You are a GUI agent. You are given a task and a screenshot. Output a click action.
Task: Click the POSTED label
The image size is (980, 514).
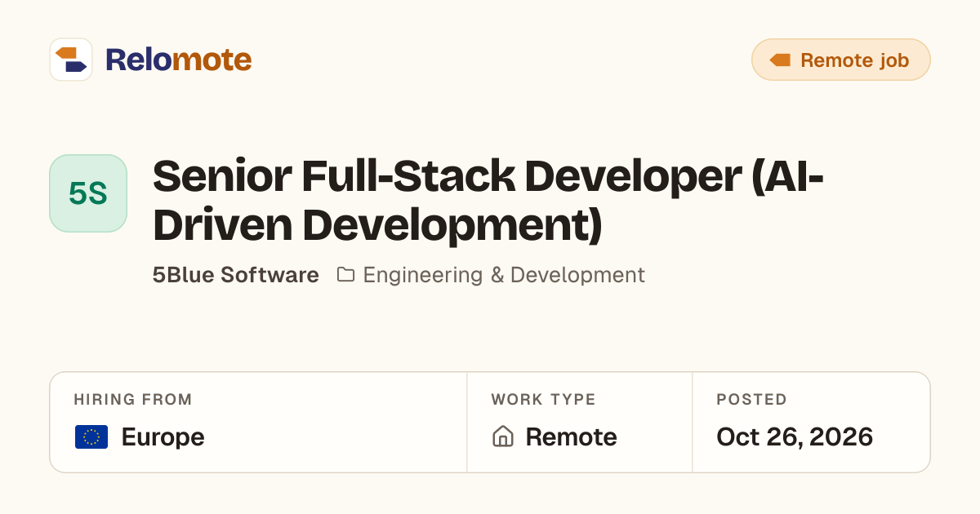[x=751, y=400]
